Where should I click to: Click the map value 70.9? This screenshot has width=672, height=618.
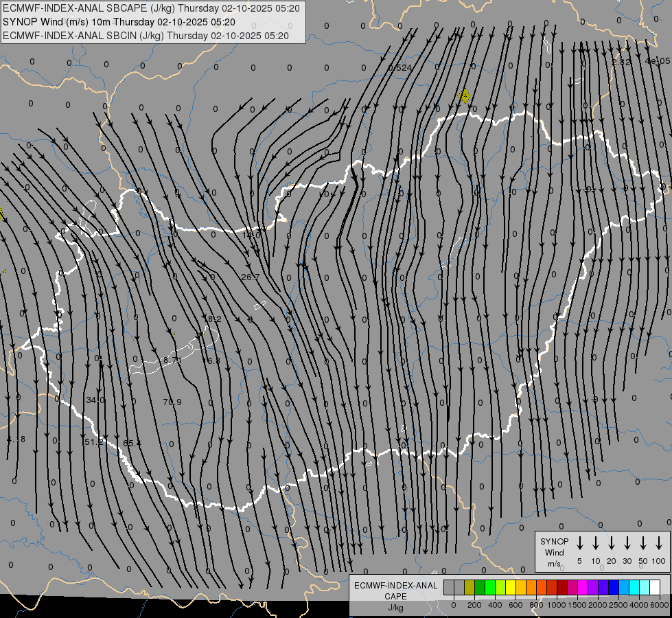[x=172, y=402]
